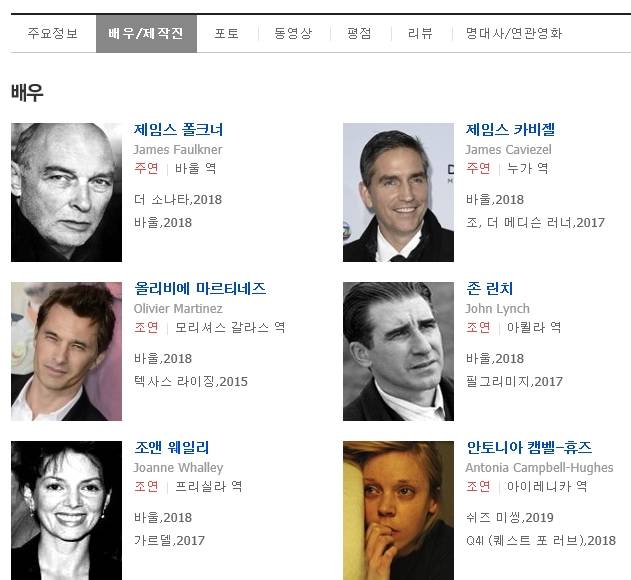Open the 리뷰 tab
The width and height of the screenshot is (631, 580).
click(x=420, y=33)
